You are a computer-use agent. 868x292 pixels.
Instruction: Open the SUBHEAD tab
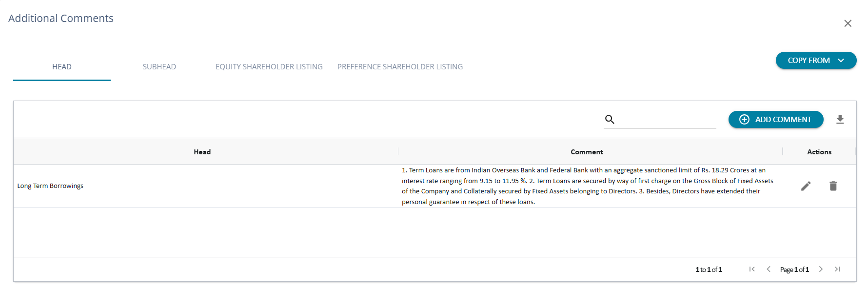click(x=159, y=67)
